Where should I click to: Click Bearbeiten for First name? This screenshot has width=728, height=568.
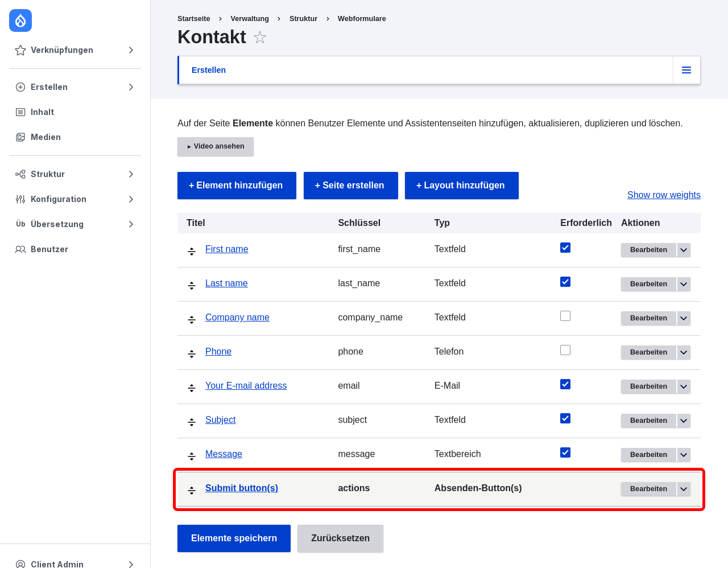(x=648, y=250)
